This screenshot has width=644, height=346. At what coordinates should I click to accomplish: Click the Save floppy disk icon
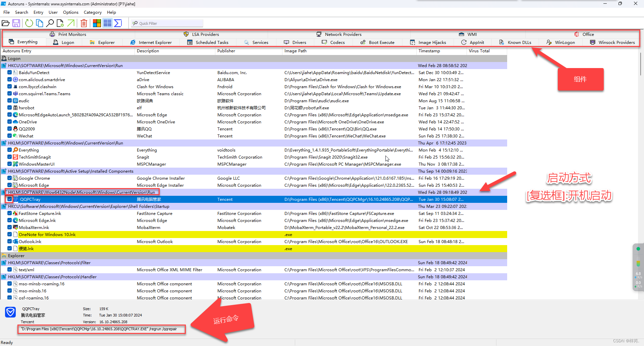pos(16,23)
